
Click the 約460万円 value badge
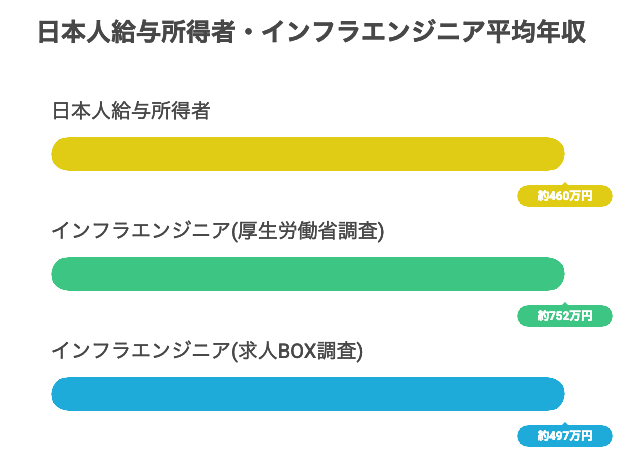564,196
